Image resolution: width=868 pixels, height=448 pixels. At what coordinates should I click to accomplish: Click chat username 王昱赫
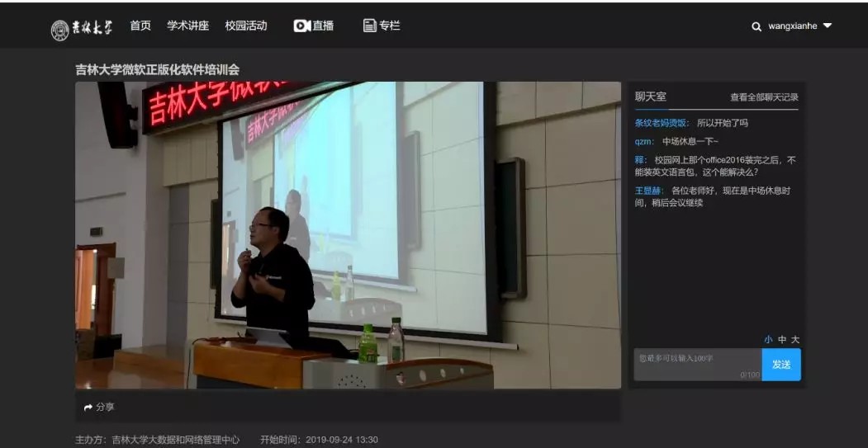(x=649, y=191)
